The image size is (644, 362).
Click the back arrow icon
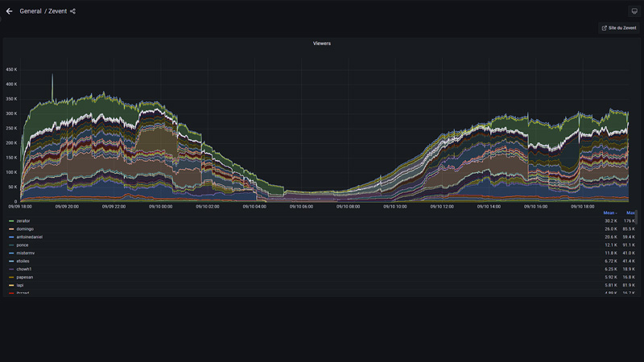pos(10,11)
